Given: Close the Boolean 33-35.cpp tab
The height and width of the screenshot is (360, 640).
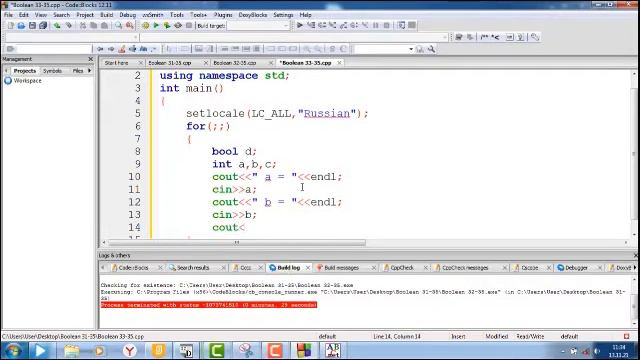Looking at the screenshot, I should pos(339,63).
